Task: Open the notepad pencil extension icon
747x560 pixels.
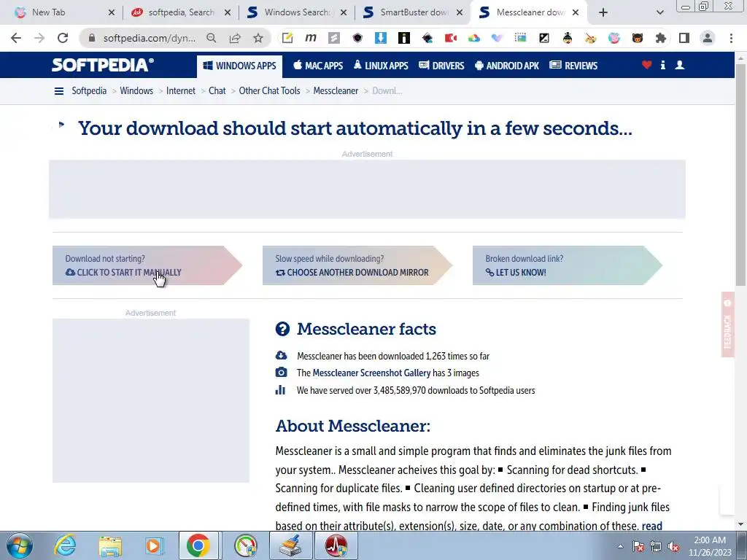Action: tap(287, 38)
